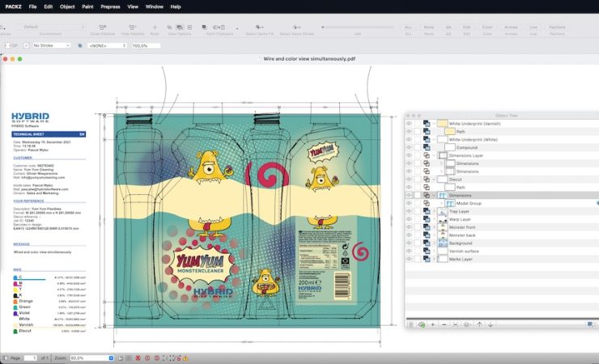This screenshot has width=599, height=364.
Task: Expand the Background layer
Action: click(434, 243)
